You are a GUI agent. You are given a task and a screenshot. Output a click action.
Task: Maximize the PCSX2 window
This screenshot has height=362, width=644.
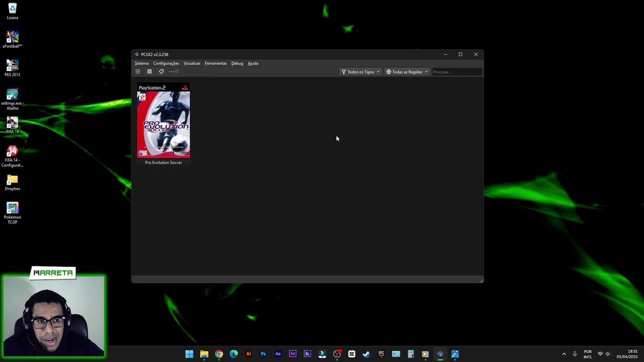tap(460, 54)
